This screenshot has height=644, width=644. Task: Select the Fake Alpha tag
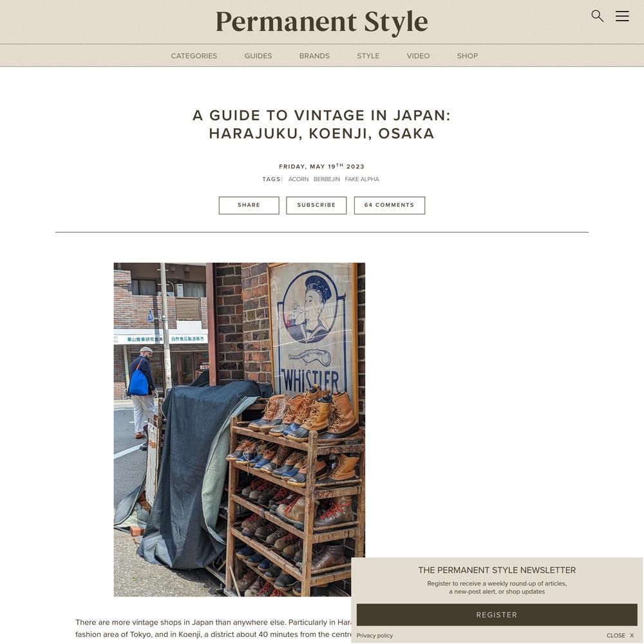[362, 179]
